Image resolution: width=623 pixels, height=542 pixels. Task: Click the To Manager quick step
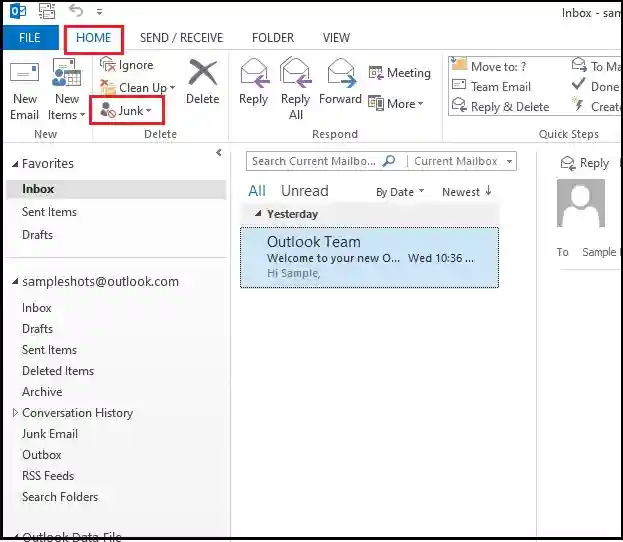pyautogui.click(x=596, y=66)
